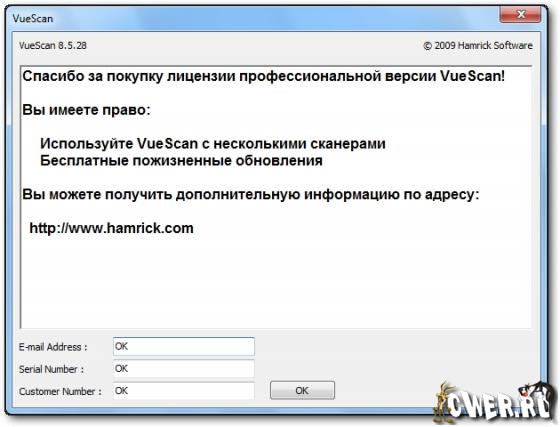
Task: Focus the Customer Number input field
Action: pos(184,391)
